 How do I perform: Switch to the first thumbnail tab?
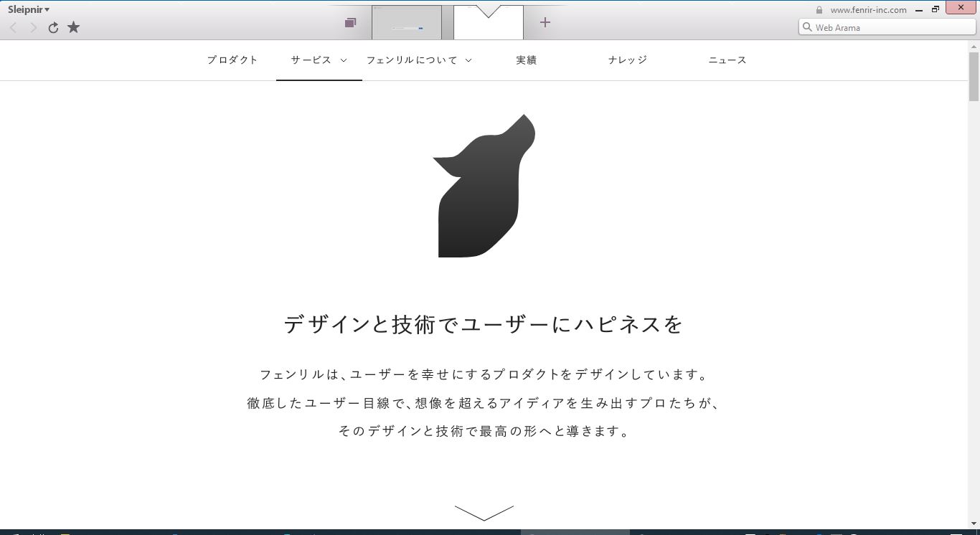407,23
